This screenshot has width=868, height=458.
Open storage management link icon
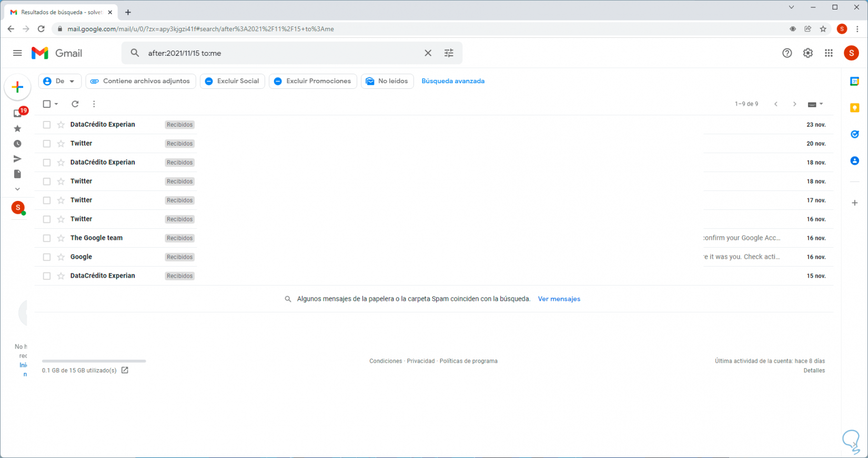pos(125,370)
